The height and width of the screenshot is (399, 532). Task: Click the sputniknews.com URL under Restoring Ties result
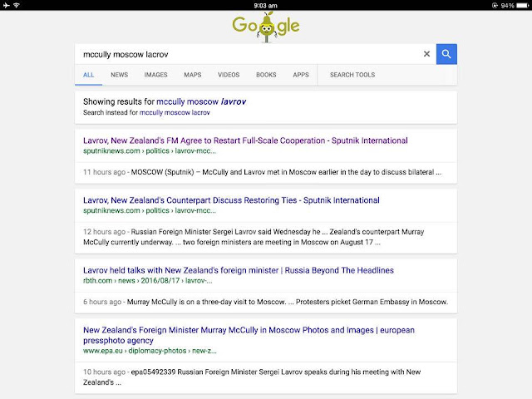pos(150,210)
